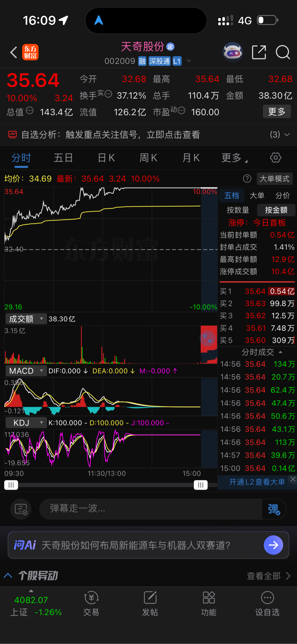Switch to 五日 chart tab
This screenshot has width=297, height=644.
click(x=63, y=158)
